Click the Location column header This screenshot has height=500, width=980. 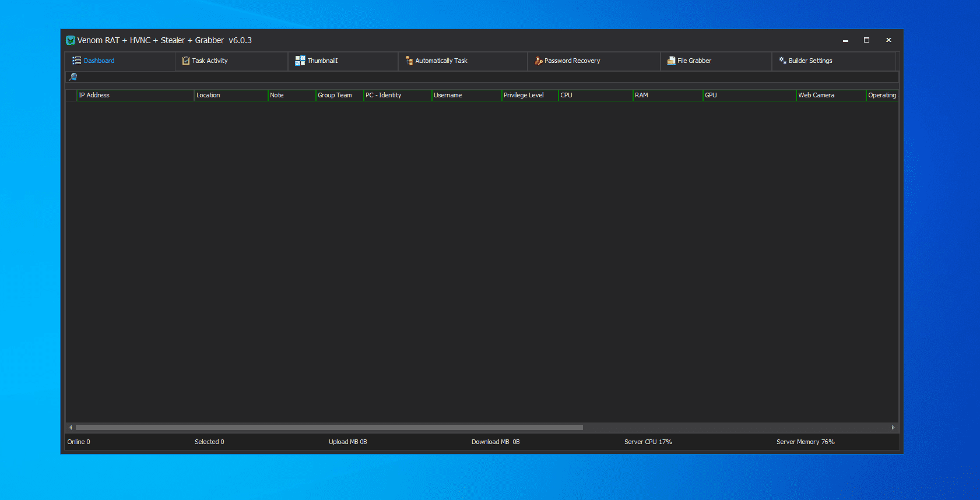[x=231, y=95]
